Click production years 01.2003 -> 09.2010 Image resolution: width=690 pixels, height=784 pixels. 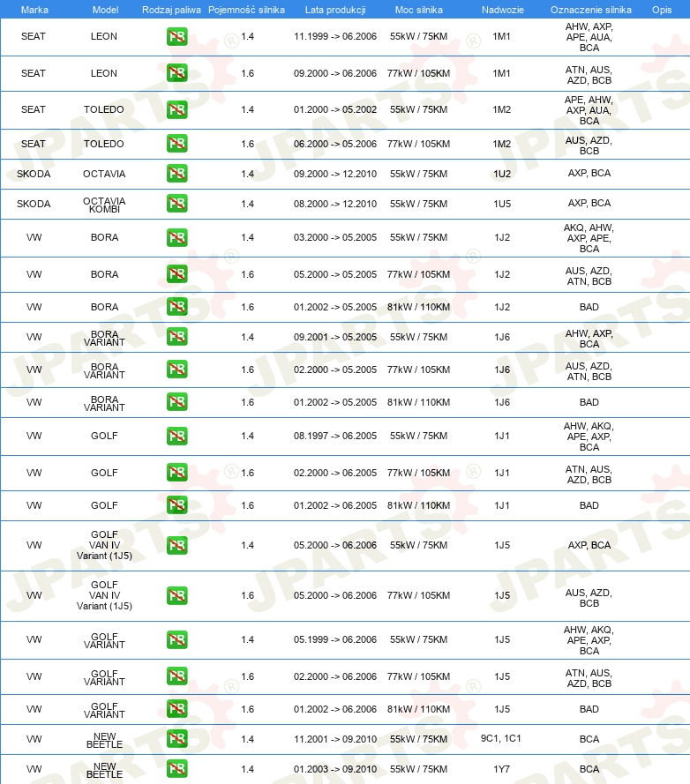click(x=335, y=769)
